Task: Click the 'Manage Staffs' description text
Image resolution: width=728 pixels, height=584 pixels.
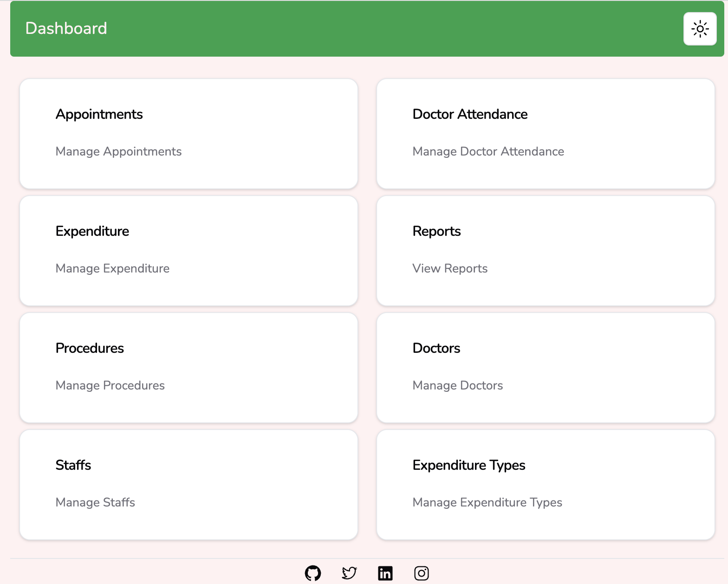Action: 95,503
